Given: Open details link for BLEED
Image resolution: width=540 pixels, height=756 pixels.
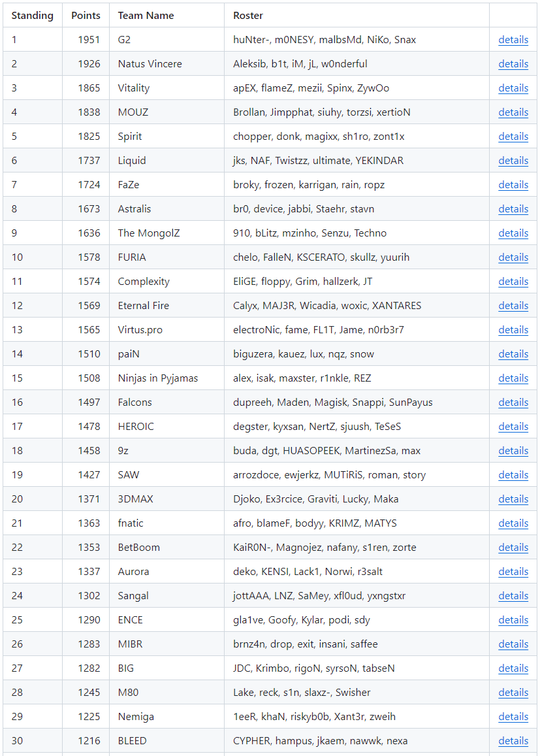Looking at the screenshot, I should pos(513,741).
